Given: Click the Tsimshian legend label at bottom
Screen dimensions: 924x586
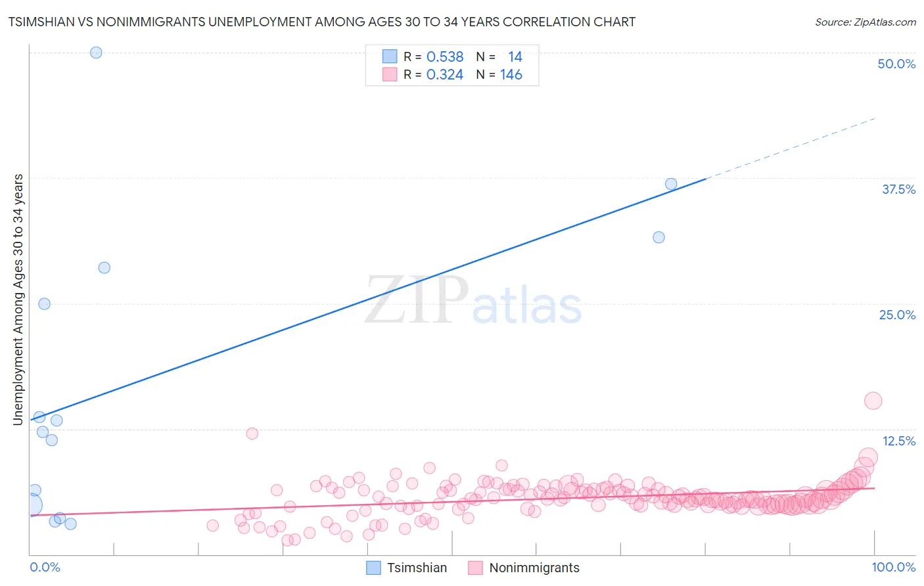Looking at the screenshot, I should (417, 568).
